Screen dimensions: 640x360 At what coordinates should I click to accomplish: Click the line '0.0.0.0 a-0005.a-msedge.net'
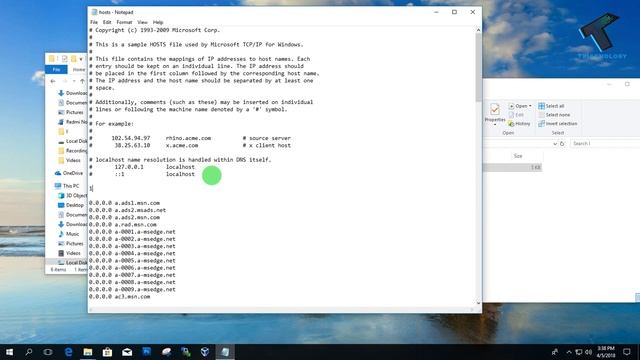132,260
